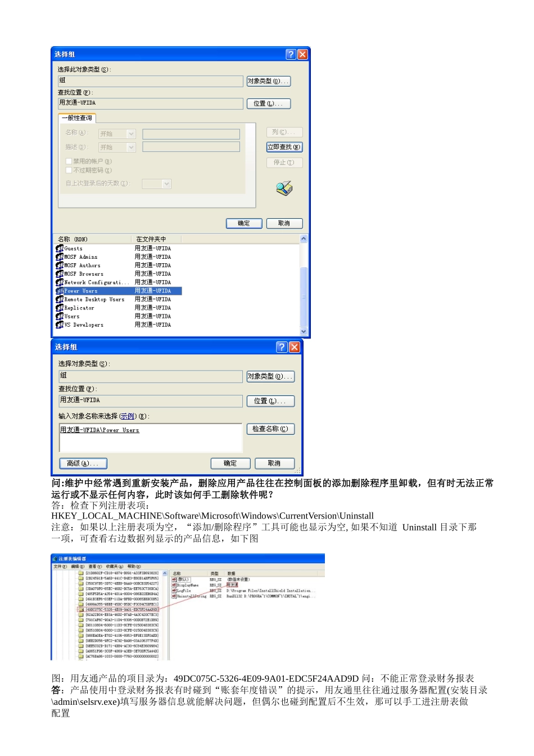Click the 描述 query text field
Image resolution: width=534 pixels, height=756 pixels.
(191, 147)
